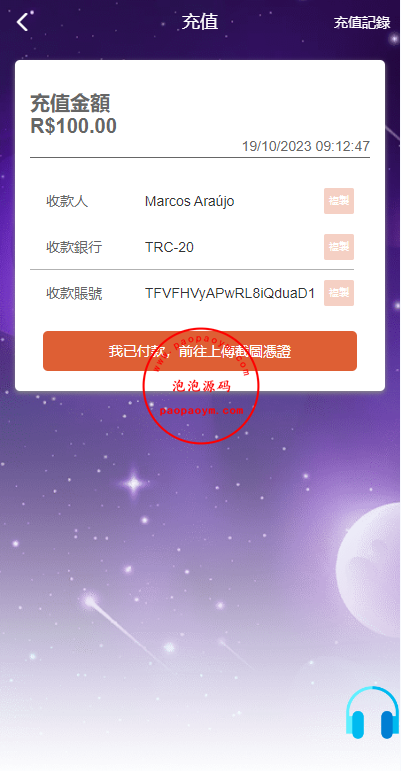Go back using the left chevron arrow
The height and width of the screenshot is (771, 401).
click(22, 22)
